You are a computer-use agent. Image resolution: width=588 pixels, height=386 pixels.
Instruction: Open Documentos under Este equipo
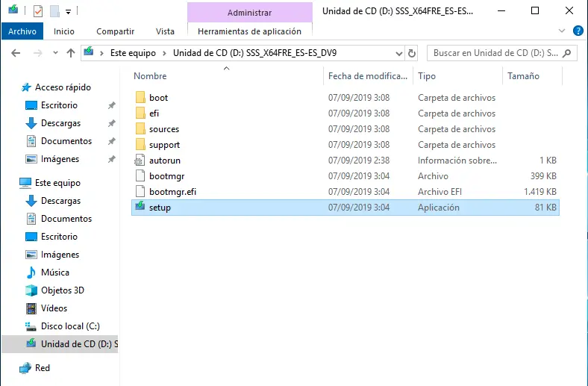pyautogui.click(x=66, y=219)
